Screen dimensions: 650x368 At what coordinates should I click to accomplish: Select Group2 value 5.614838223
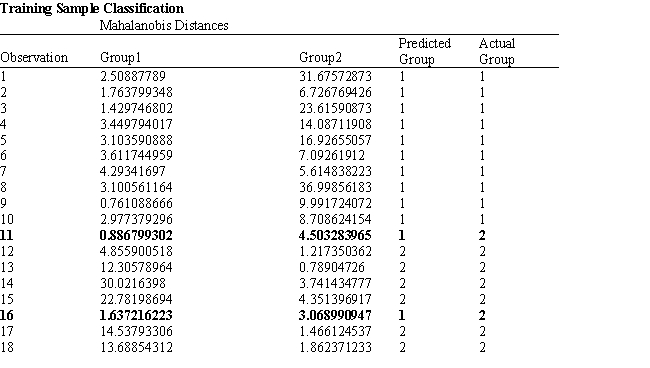click(x=335, y=171)
